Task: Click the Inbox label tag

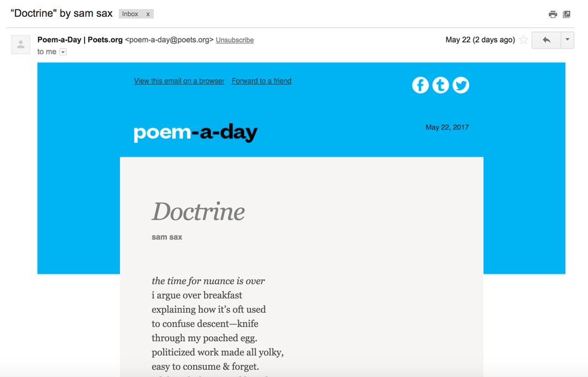Action: point(130,14)
